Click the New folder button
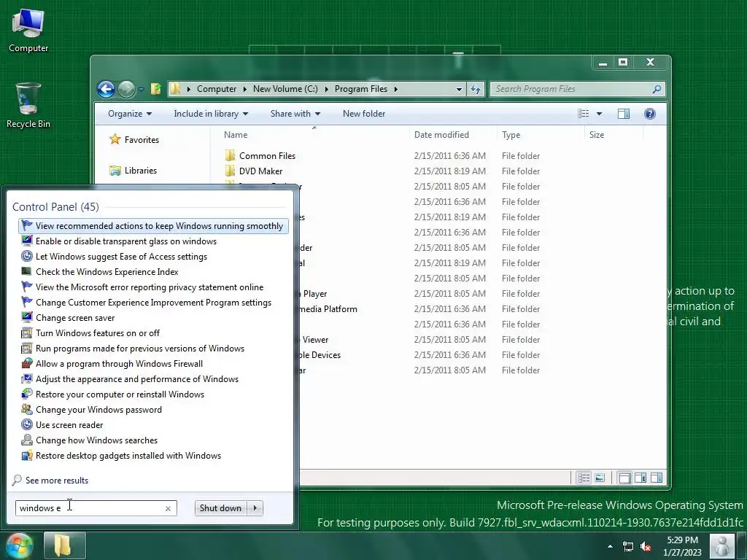 (364, 114)
